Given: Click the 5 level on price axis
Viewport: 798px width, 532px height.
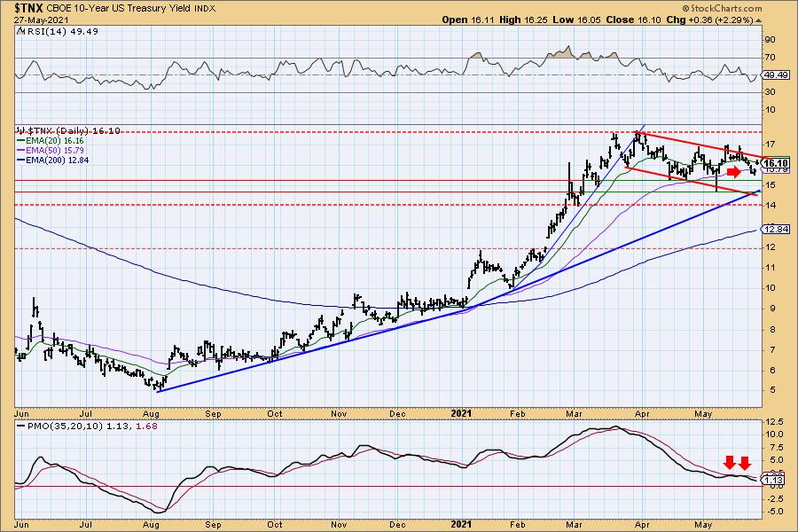Looking at the screenshot, I should coord(772,390).
